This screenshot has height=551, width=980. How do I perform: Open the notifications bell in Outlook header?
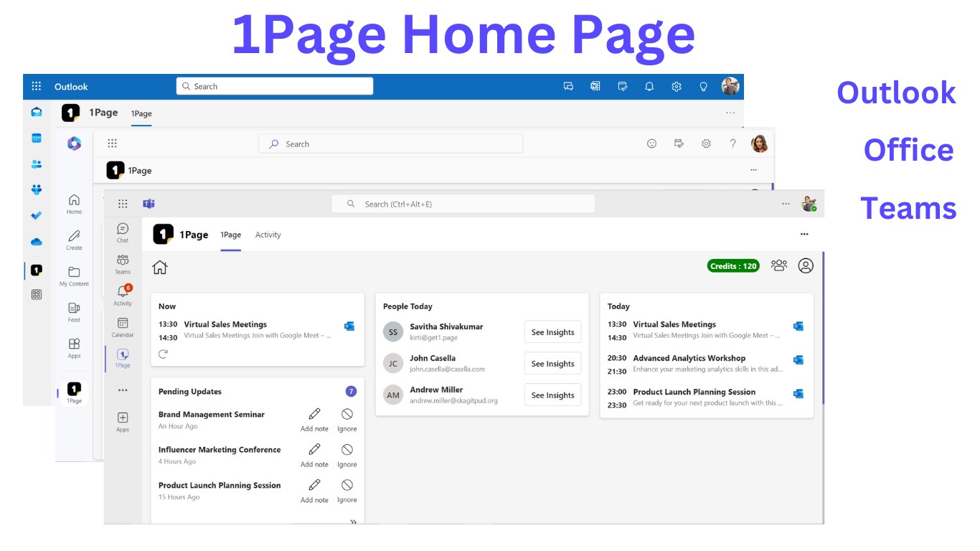[649, 86]
